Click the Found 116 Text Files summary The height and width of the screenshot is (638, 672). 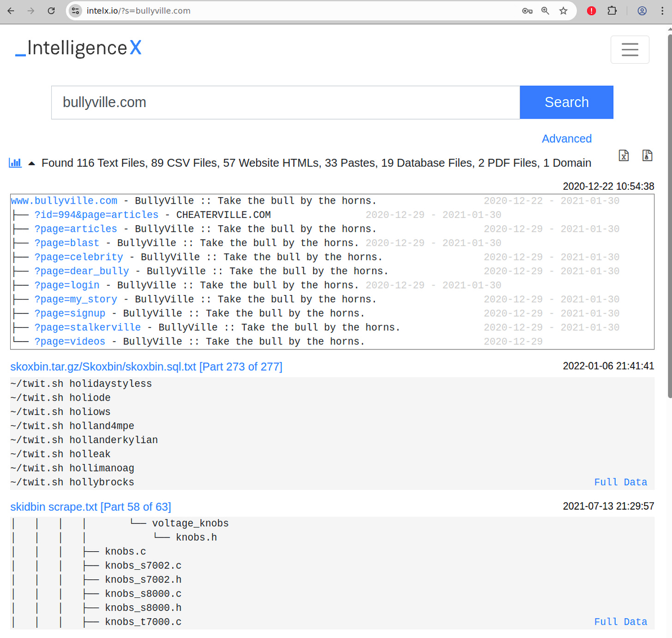coord(316,163)
